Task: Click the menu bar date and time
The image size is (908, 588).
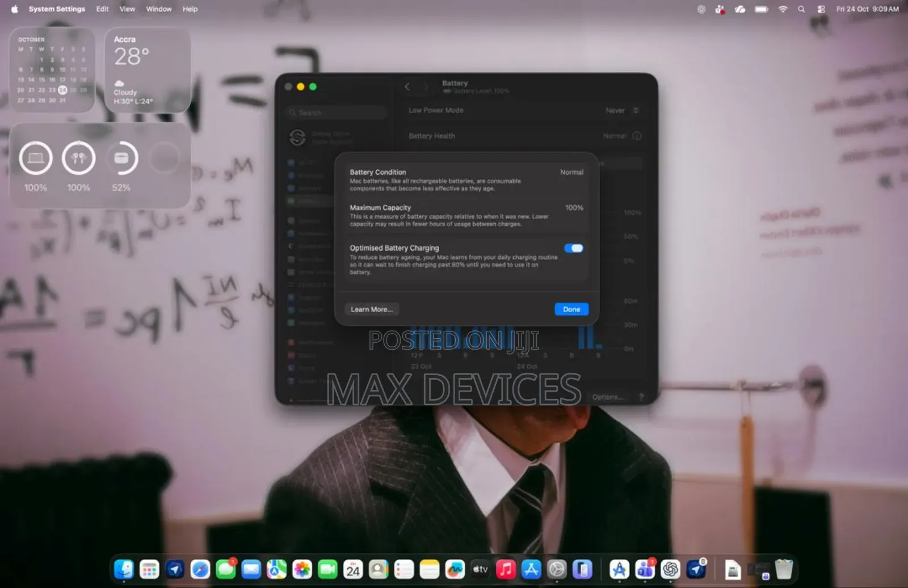Action: [x=867, y=9]
